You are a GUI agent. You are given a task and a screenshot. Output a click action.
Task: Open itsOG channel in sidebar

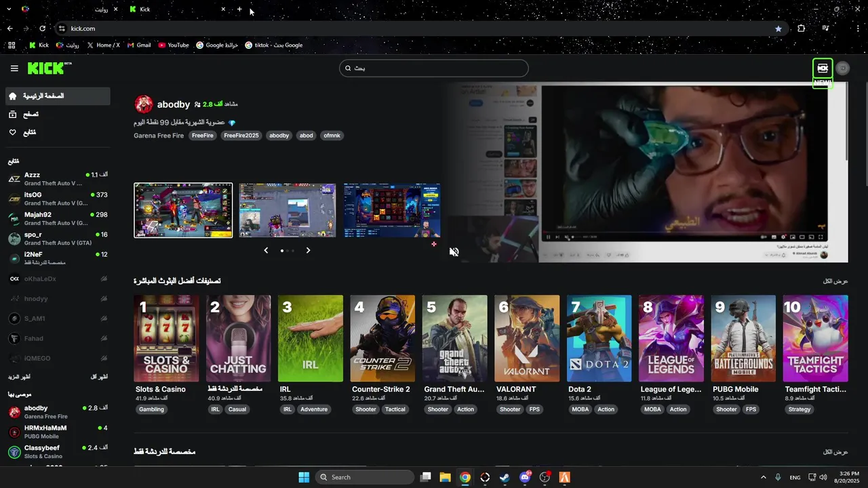58,199
